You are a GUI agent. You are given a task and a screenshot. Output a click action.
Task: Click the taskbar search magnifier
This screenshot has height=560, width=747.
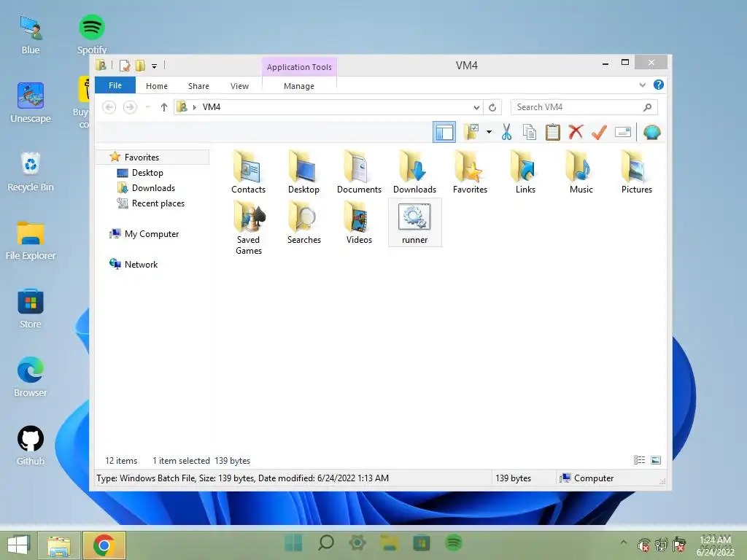326,542
